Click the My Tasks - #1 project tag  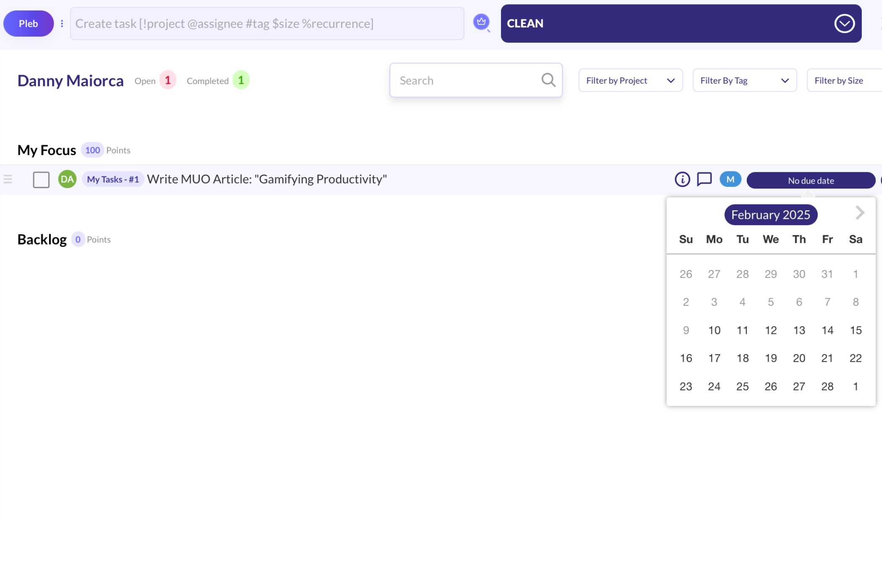coord(113,179)
